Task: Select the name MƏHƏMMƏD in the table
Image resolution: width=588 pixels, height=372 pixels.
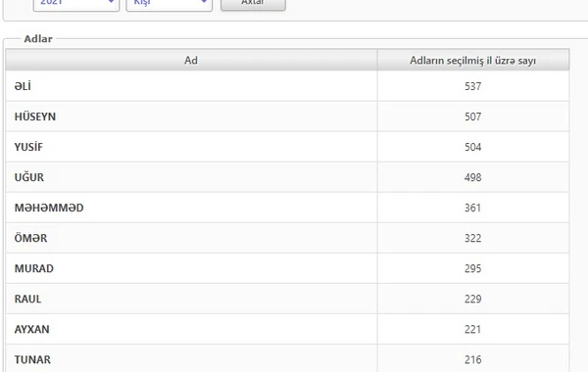Action: (49, 208)
